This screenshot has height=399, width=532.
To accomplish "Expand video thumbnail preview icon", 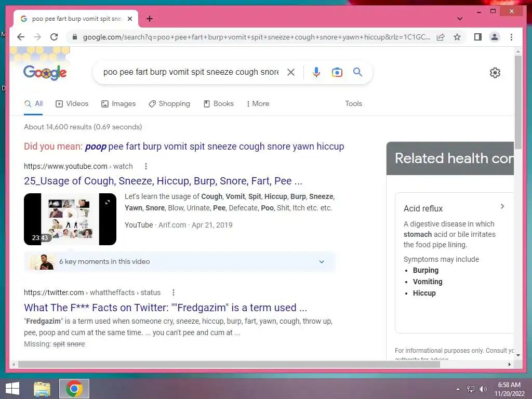I will click(108, 202).
